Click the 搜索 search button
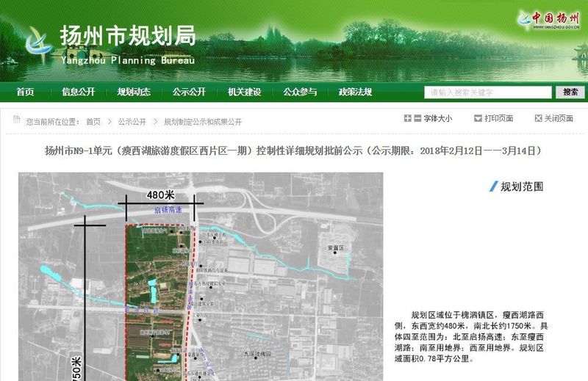 pyautogui.click(x=570, y=92)
